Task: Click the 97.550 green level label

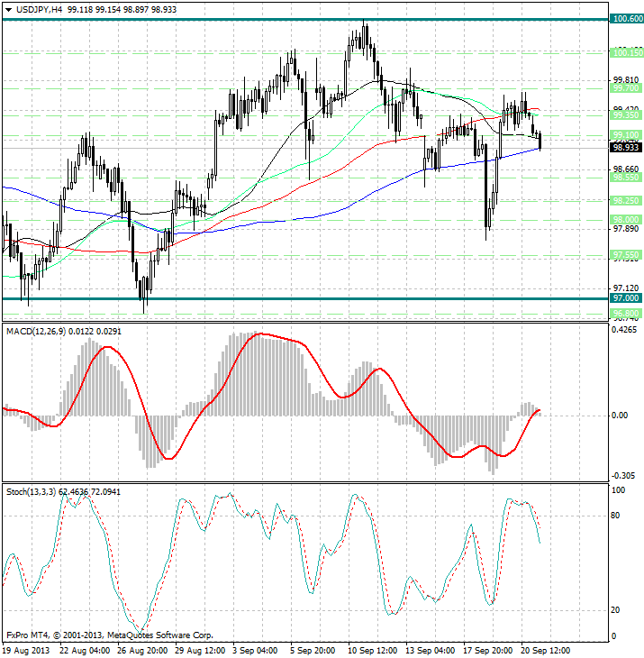Action: pos(626,255)
